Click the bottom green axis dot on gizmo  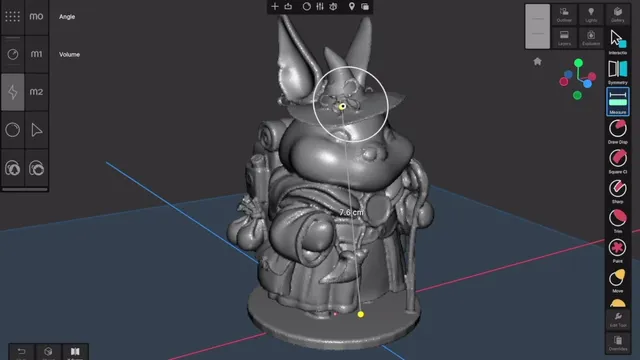[x=577, y=95]
